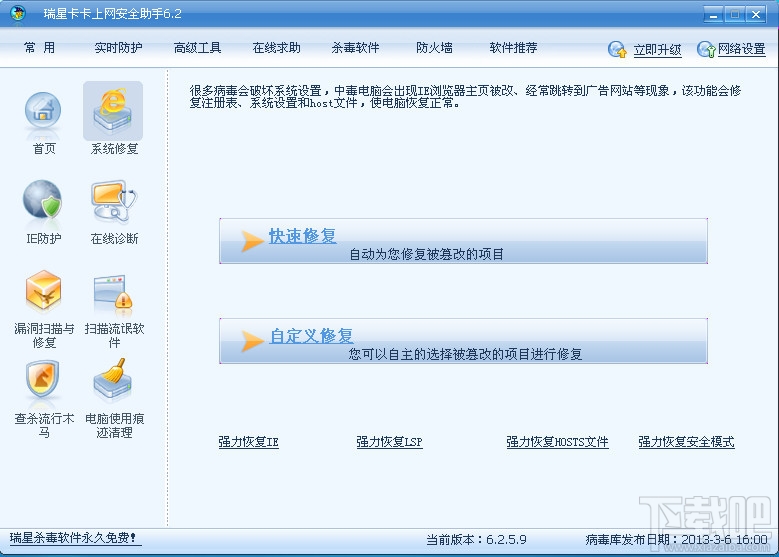Click the orange arrow beside 自定义修复

pos(252,341)
